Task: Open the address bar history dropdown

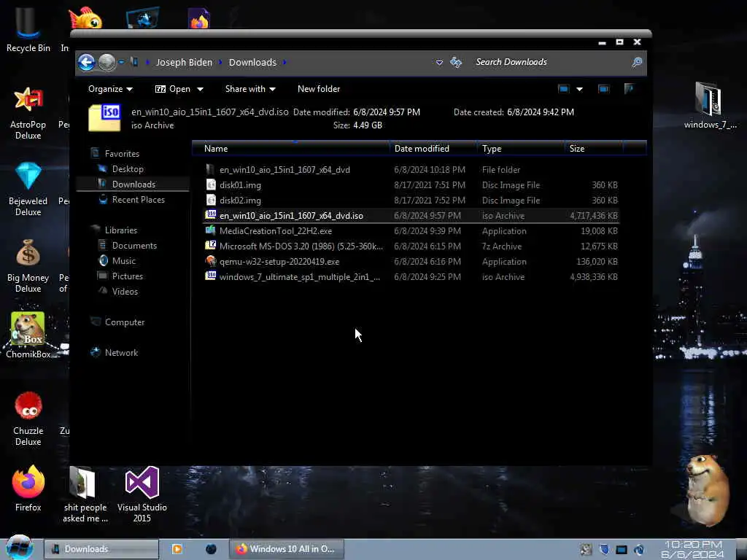Action: 439,63
